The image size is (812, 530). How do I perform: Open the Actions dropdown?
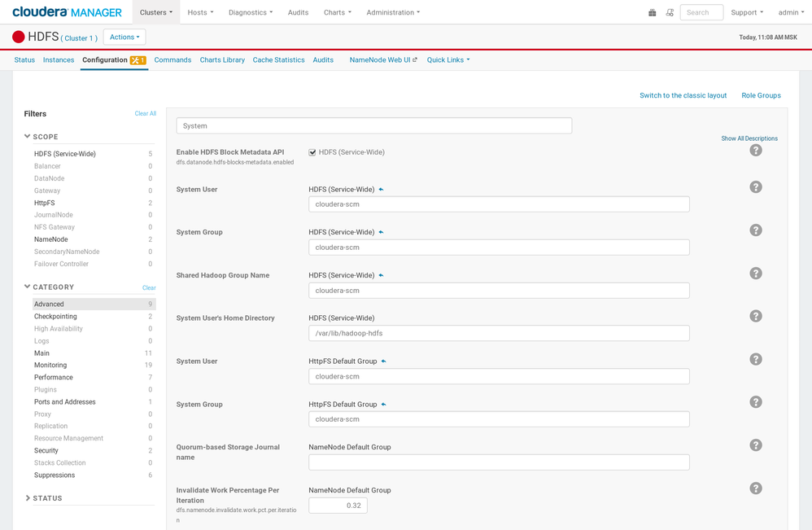coord(124,37)
